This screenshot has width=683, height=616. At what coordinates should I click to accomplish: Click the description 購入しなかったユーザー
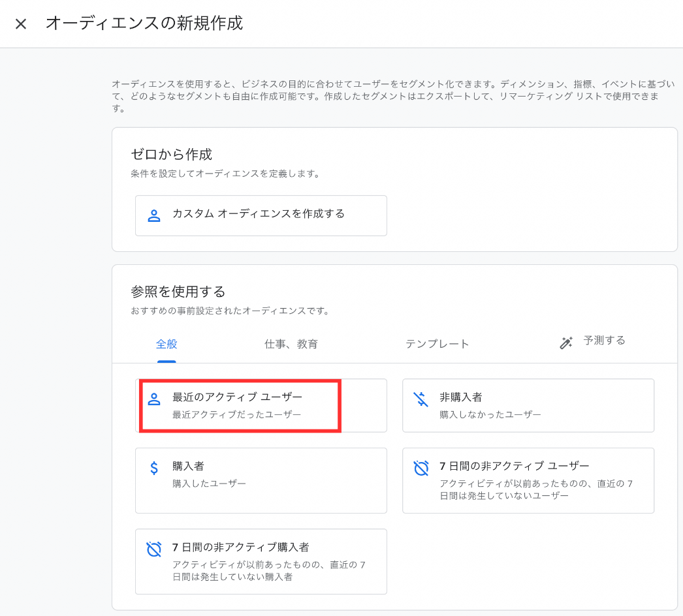tap(490, 414)
